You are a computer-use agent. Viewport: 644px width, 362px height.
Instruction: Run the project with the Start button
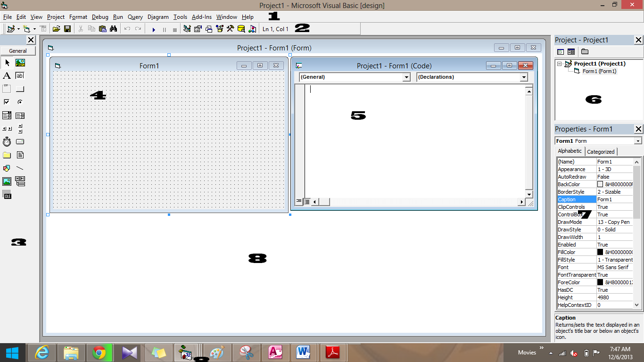click(x=154, y=29)
